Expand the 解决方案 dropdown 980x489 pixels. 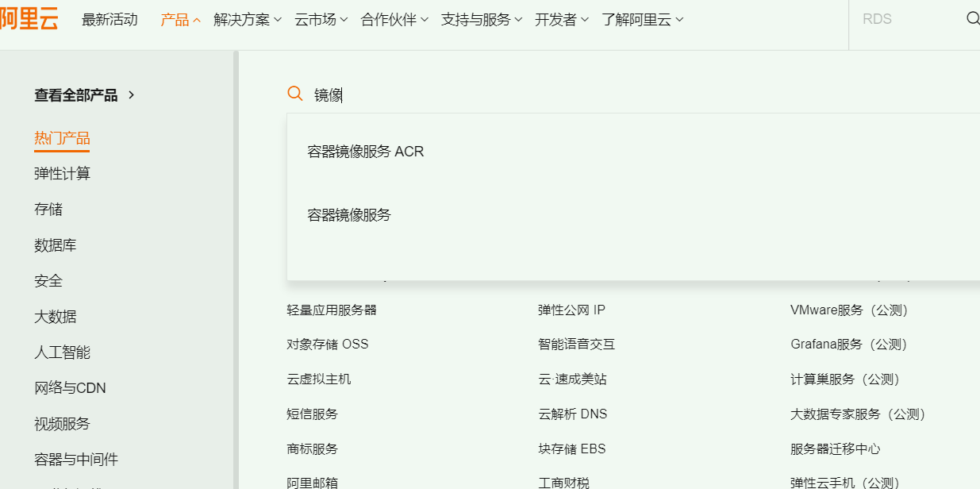pyautogui.click(x=248, y=20)
